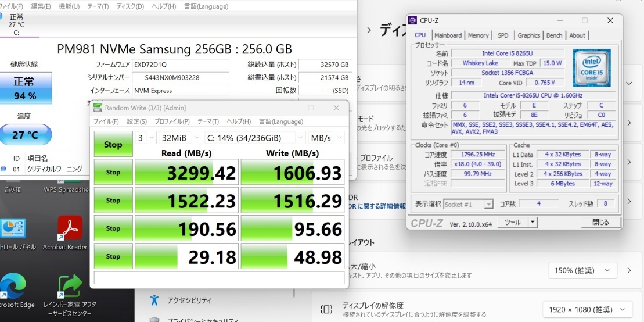Viewport: 644px width, 322px height.
Task: Click the blue status dot for row 01
Action: pyautogui.click(x=3, y=169)
